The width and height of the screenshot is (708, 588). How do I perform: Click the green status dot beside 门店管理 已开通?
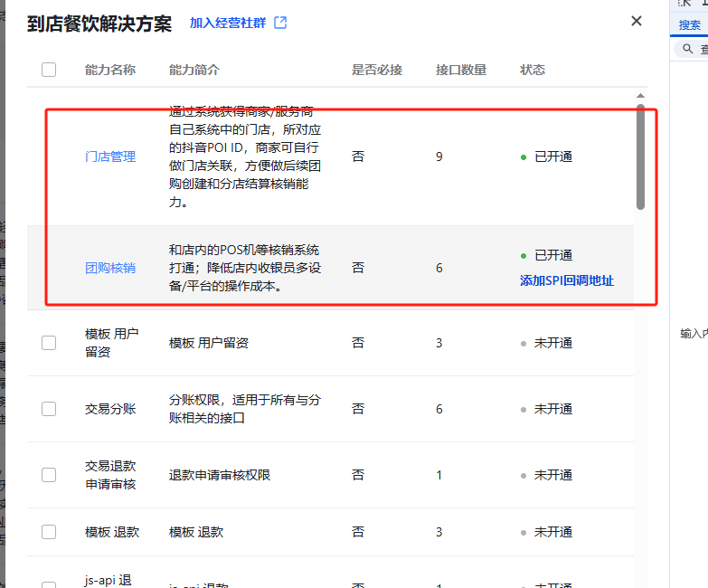coord(524,157)
